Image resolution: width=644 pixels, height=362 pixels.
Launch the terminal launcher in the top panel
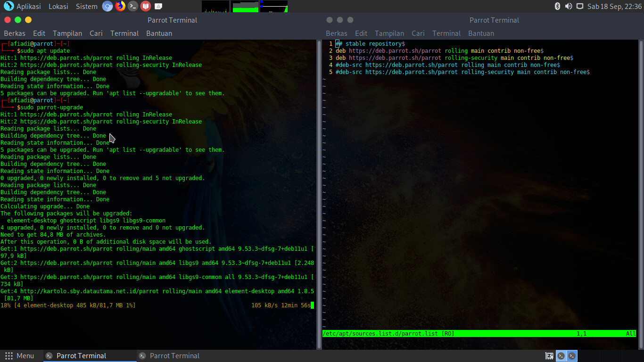133,6
